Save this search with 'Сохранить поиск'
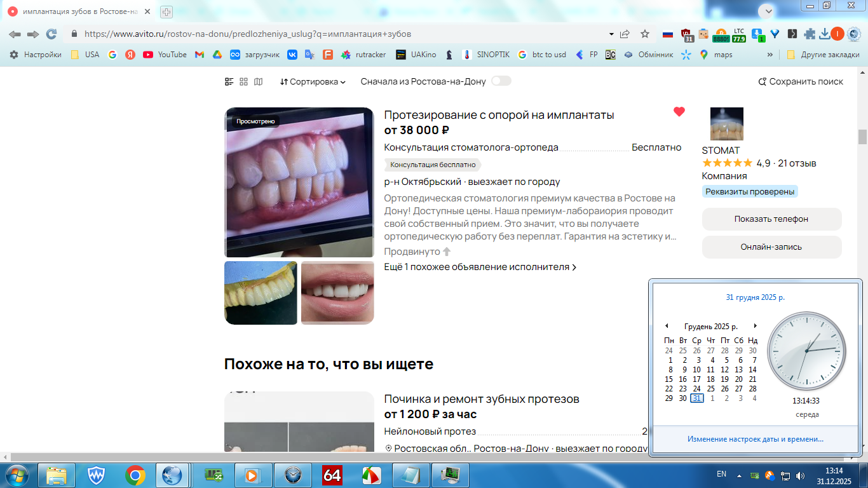 [801, 81]
